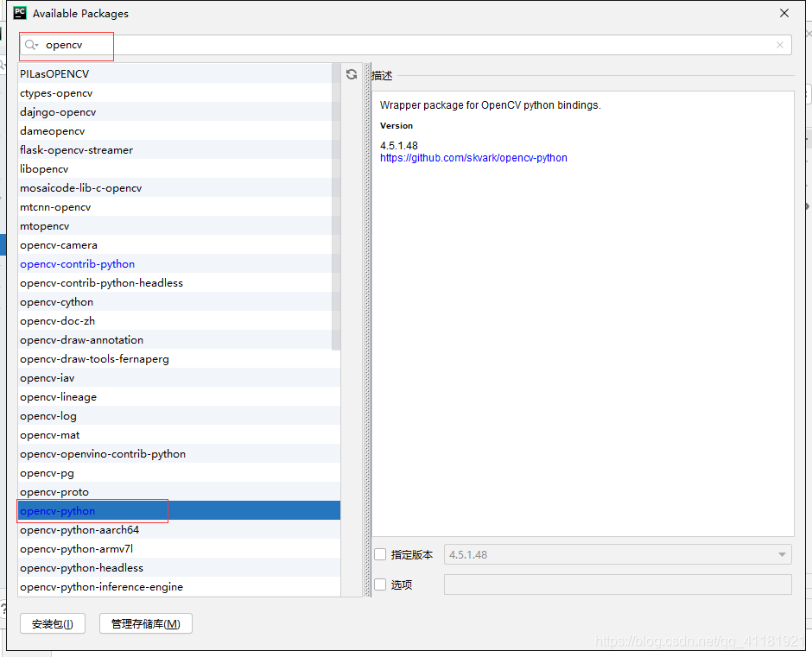The image size is (812, 657).
Task: Select the opencv-contrib-python package
Action: click(x=77, y=263)
